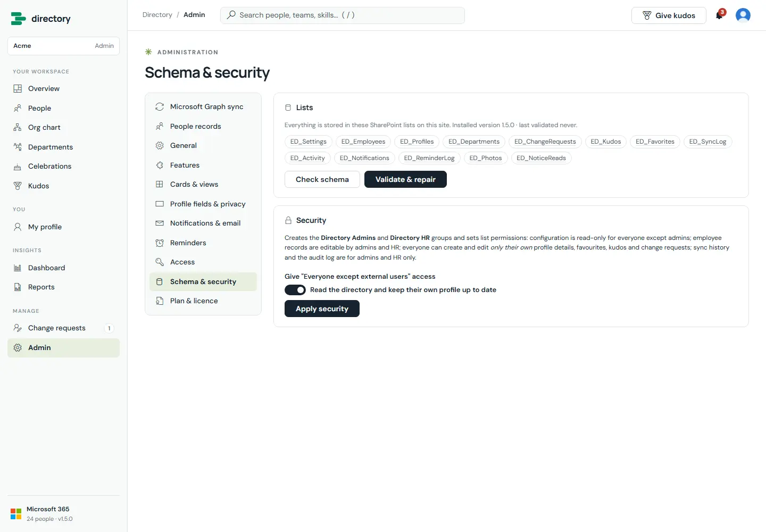Click the Dashboard chart icon
This screenshot has height=532, width=766.
pyautogui.click(x=18, y=268)
